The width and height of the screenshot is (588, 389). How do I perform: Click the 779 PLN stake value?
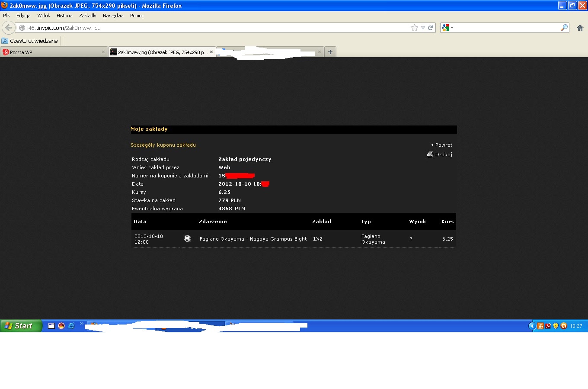coord(230,200)
